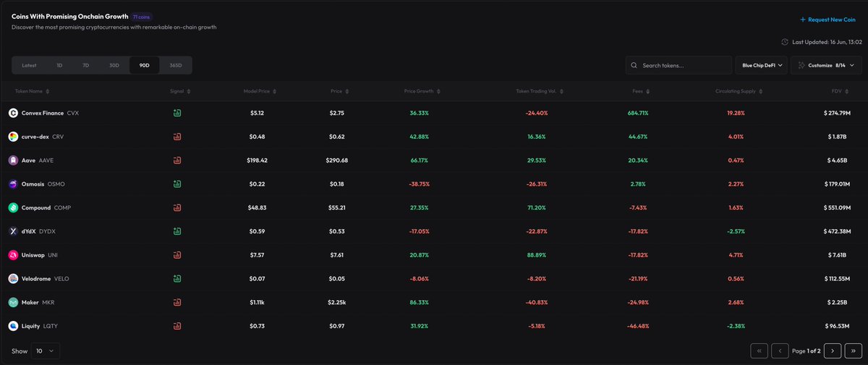Click the Velodrome coin logo

tap(13, 278)
